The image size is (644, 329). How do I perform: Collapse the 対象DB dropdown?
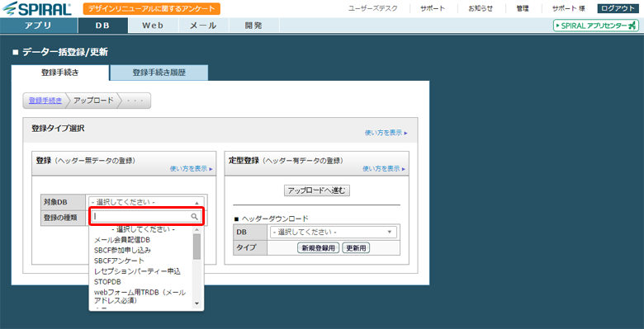(147, 203)
